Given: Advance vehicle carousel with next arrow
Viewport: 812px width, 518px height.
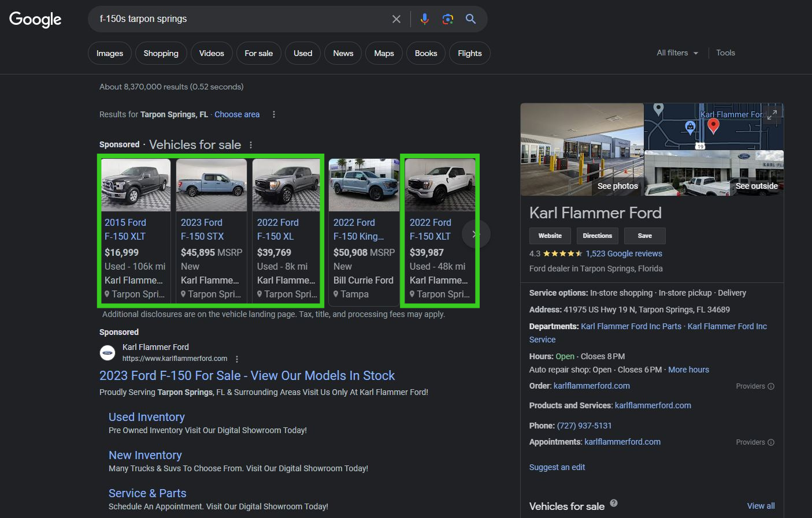Looking at the screenshot, I should click(x=475, y=234).
